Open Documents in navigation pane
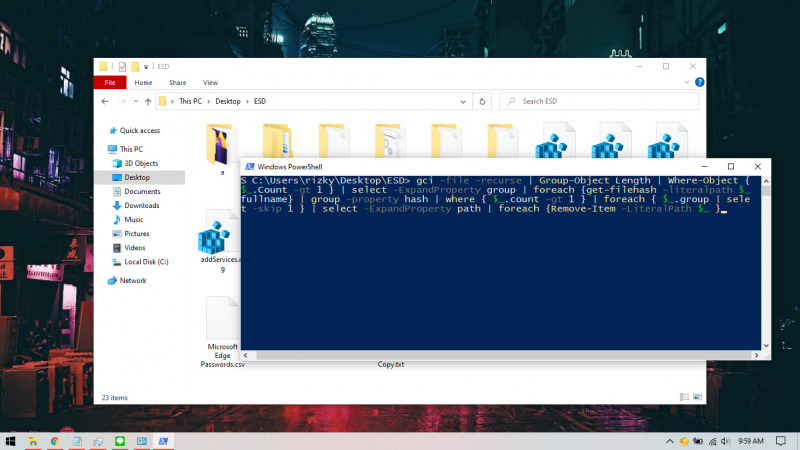 (x=136, y=191)
